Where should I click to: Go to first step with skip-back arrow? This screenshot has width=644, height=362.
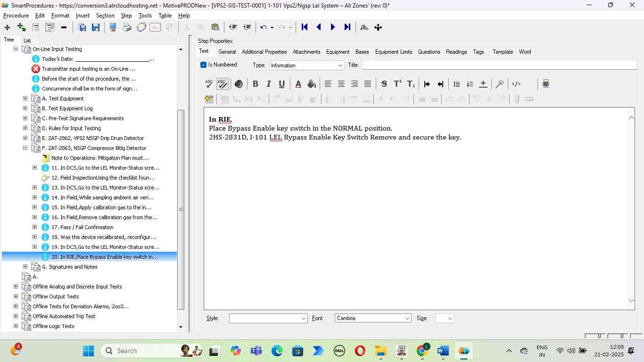(305, 27)
